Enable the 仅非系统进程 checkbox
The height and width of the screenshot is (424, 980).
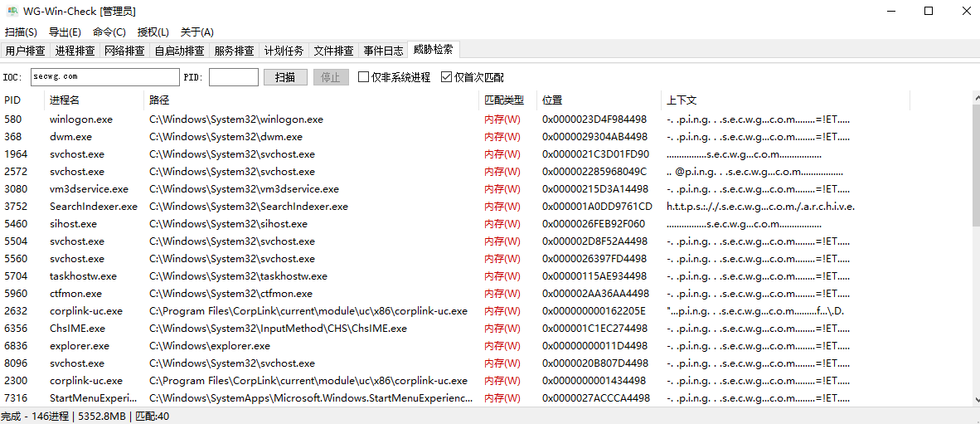(x=364, y=77)
